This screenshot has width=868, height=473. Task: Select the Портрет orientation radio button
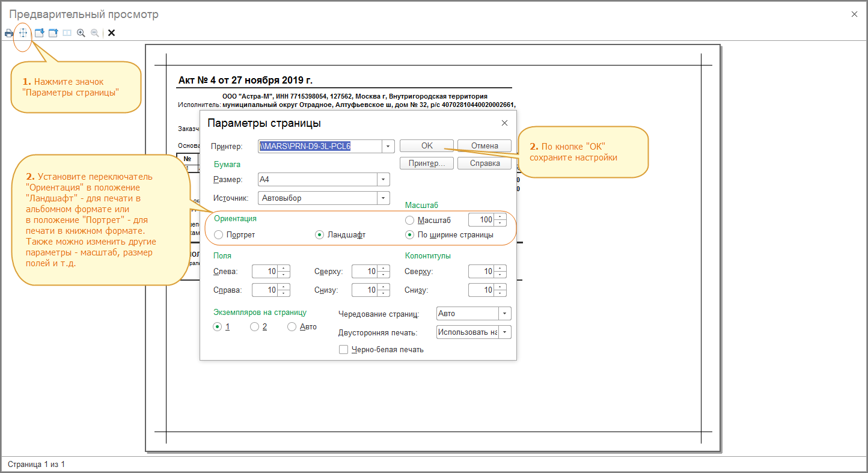(x=218, y=235)
